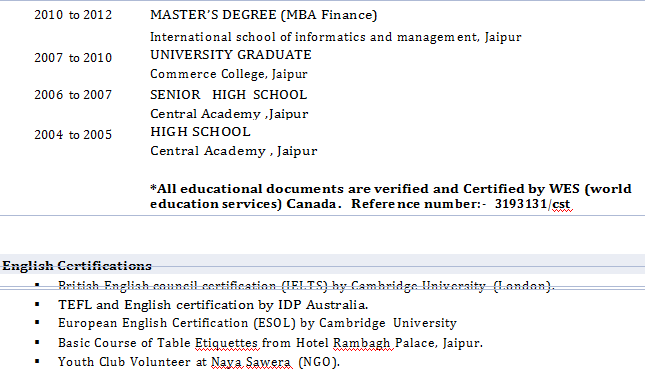Click the SENIOR HIGH SCHOOL heading
The image size is (645, 374).
point(229,95)
